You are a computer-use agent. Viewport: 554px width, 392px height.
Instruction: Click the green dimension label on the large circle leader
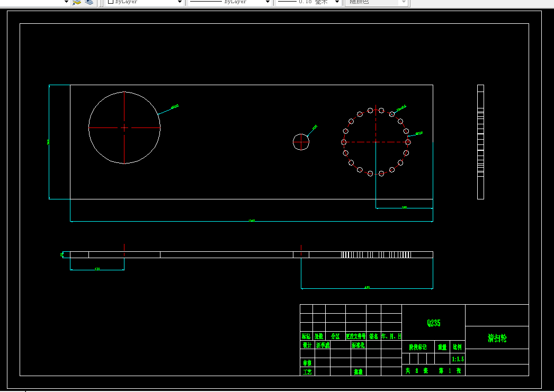click(175, 106)
